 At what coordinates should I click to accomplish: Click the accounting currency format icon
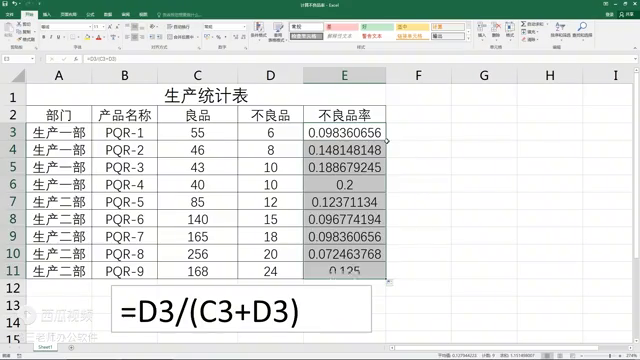click(208, 37)
